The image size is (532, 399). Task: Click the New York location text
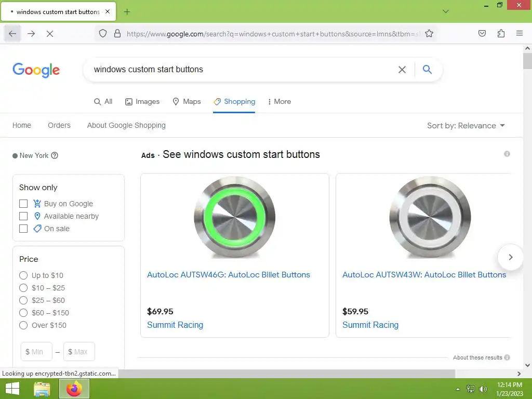click(34, 155)
